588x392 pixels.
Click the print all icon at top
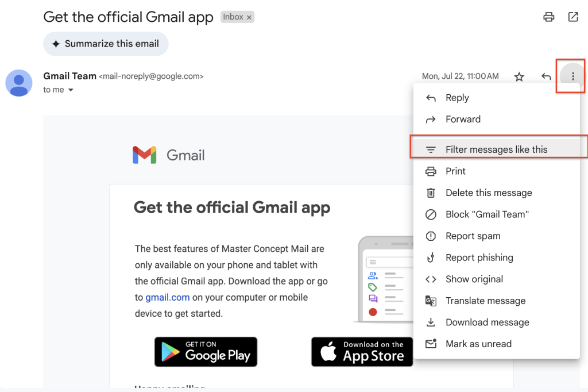click(x=548, y=17)
